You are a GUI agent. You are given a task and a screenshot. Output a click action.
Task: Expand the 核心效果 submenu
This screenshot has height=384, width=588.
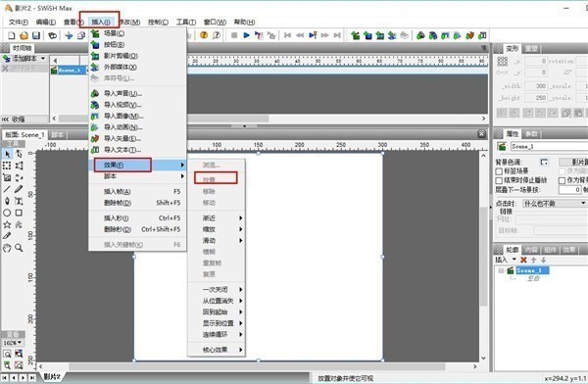pos(217,350)
